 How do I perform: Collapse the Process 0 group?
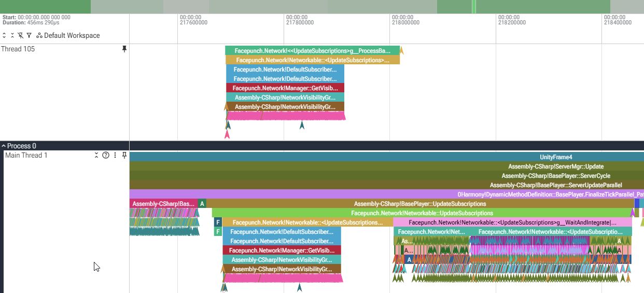click(x=3, y=146)
